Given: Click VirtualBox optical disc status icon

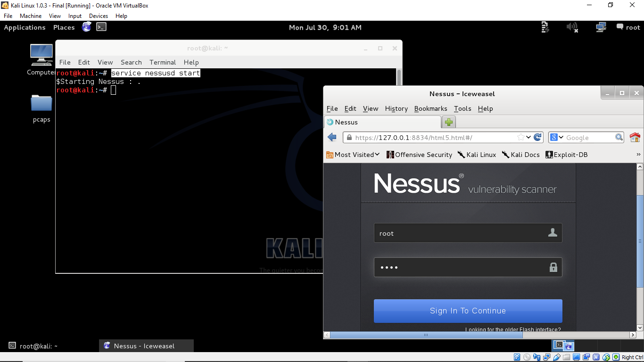Looking at the screenshot, I should coord(527,357).
